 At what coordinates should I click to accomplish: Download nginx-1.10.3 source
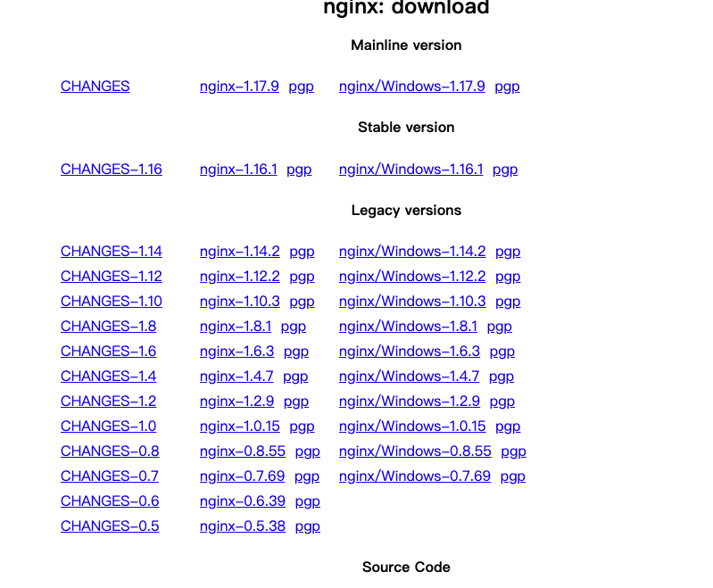240,301
